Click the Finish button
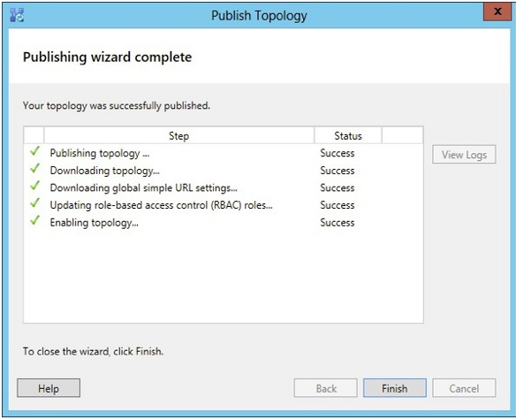 (395, 388)
